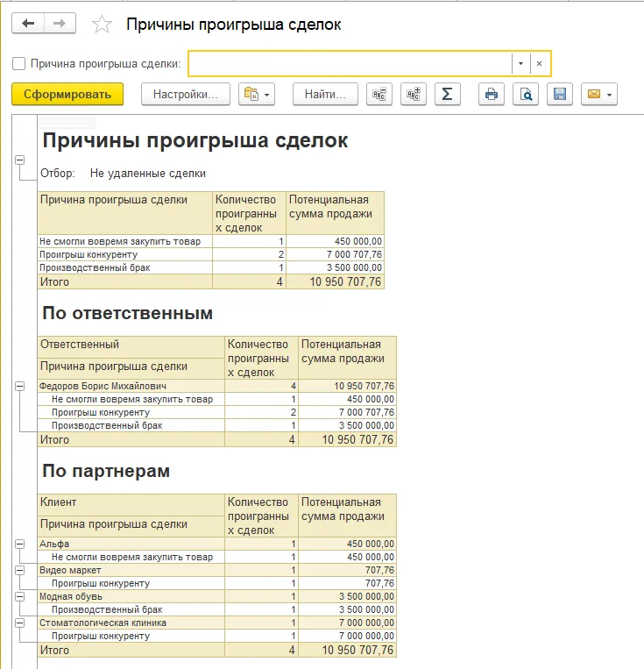Image resolution: width=644 pixels, height=669 pixels.
Task: Open the Найти... search dialog
Action: pos(325,94)
